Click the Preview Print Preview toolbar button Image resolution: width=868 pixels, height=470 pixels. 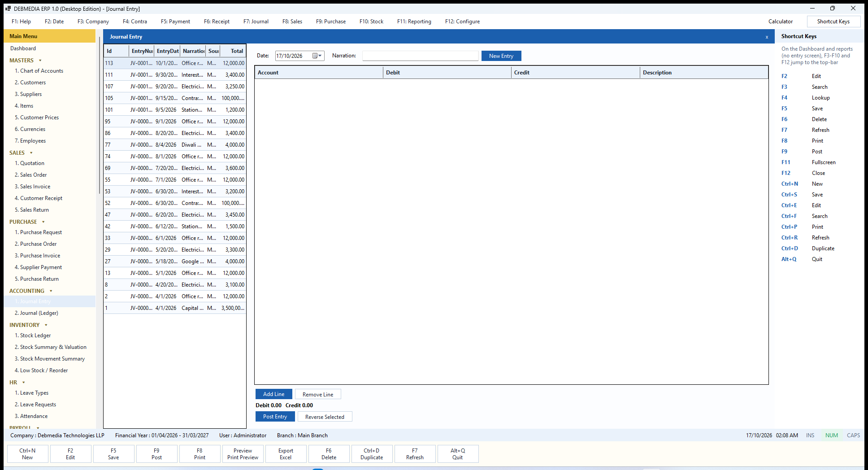pyautogui.click(x=243, y=454)
